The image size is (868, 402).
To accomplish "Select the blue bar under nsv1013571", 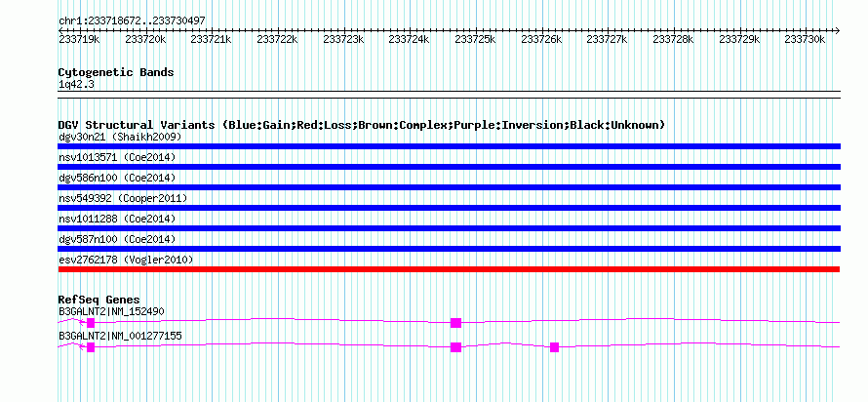I will [449, 167].
